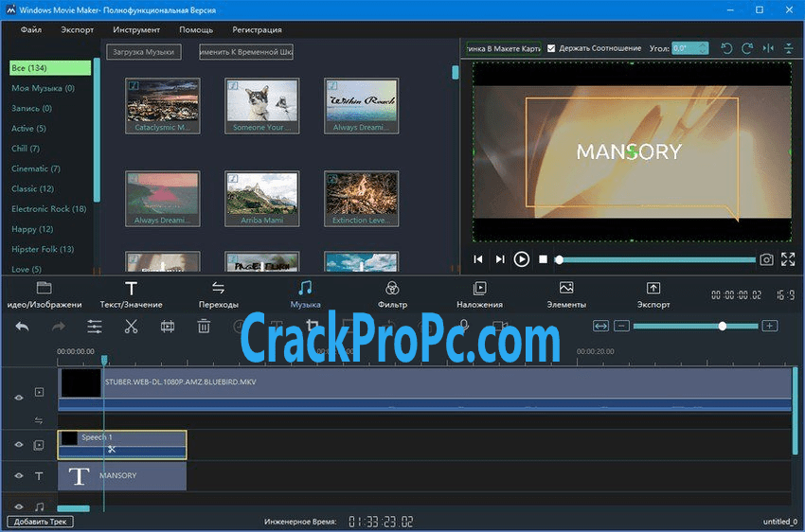Screen dimensions: 805x532
Task: Click the text track T icon
Action: coord(39,476)
